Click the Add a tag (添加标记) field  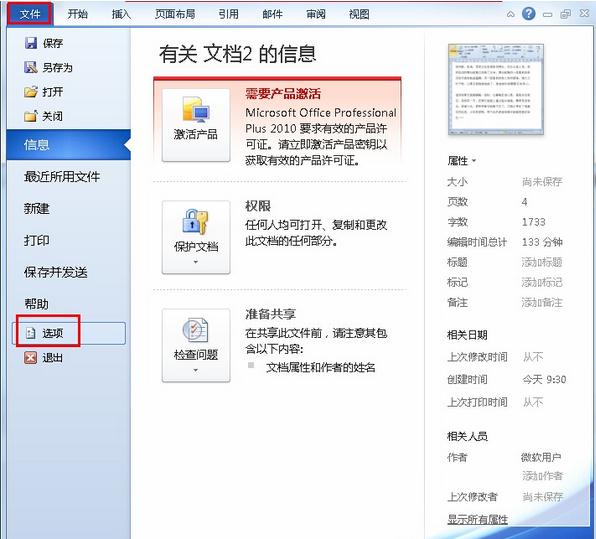pos(542,282)
